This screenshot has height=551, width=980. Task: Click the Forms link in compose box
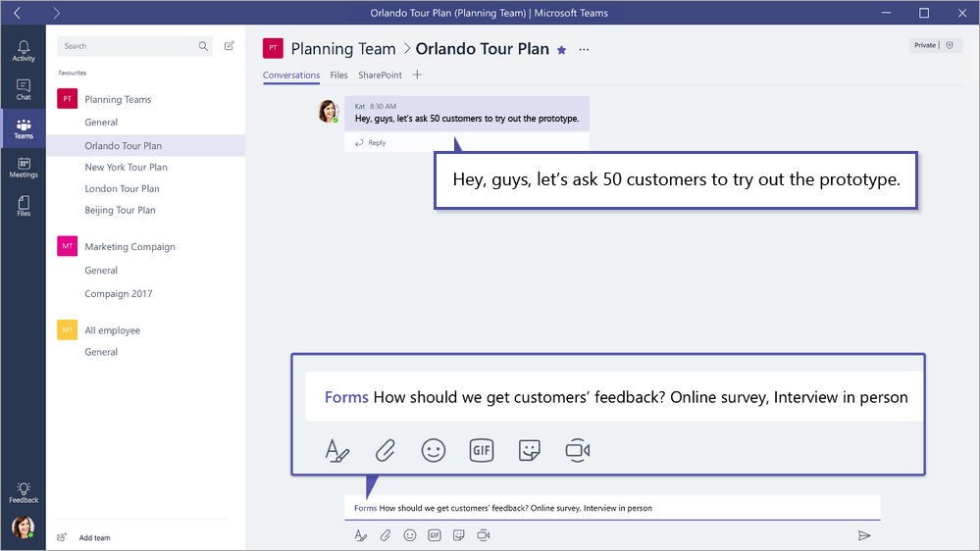coord(366,509)
